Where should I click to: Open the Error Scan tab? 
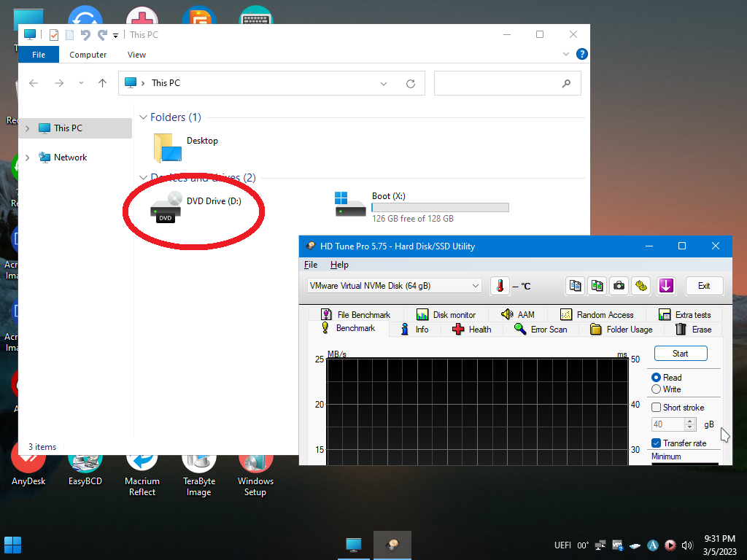(541, 330)
